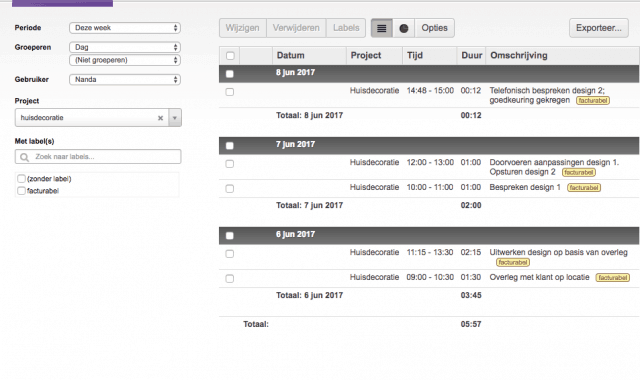This screenshot has height=380, width=640.
Task: Check the 10:00 - 11:00 entry checkbox
Action: [230, 189]
